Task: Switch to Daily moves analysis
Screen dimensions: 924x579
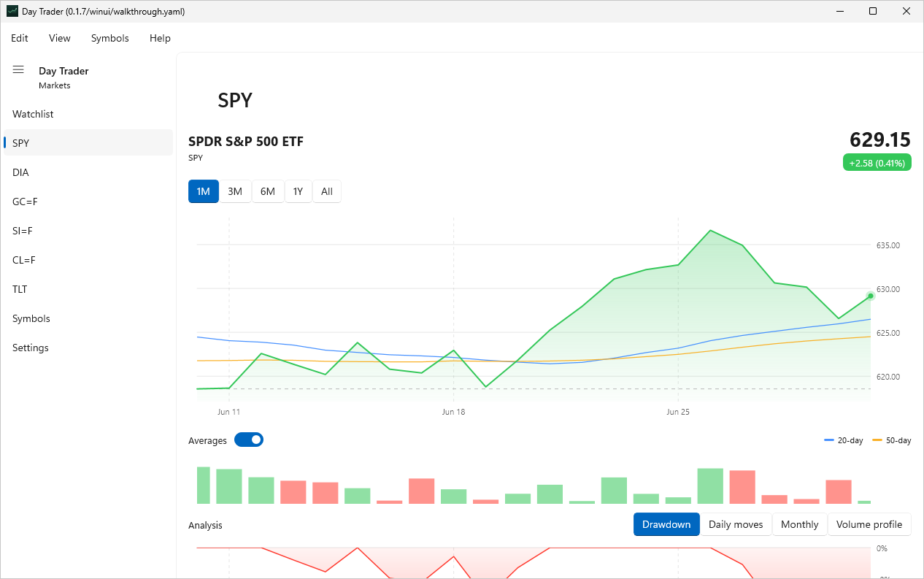Action: (x=736, y=524)
